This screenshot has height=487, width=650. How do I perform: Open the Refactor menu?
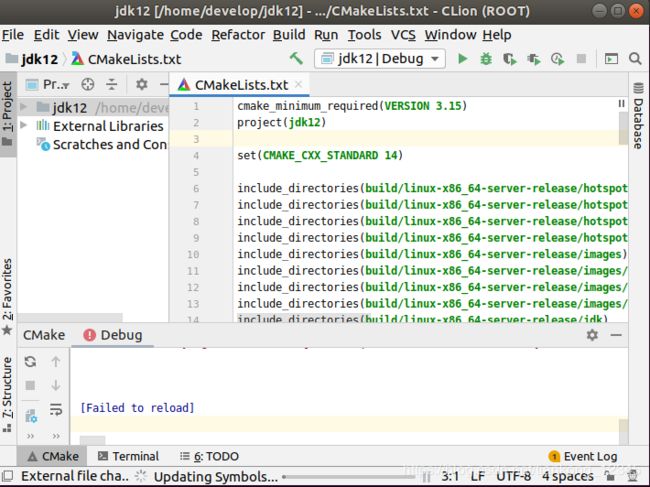click(x=238, y=35)
